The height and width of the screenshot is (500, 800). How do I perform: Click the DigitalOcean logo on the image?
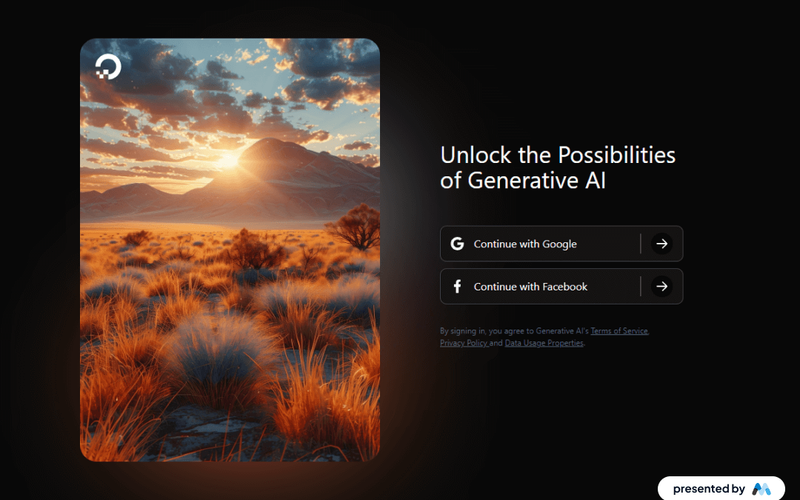tap(108, 67)
